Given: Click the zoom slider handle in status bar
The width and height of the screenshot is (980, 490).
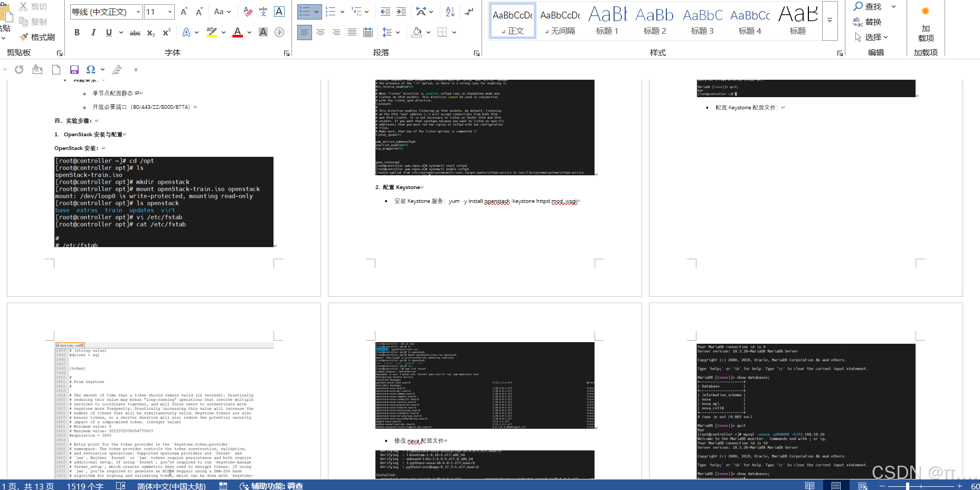Looking at the screenshot, I should pos(907,486).
